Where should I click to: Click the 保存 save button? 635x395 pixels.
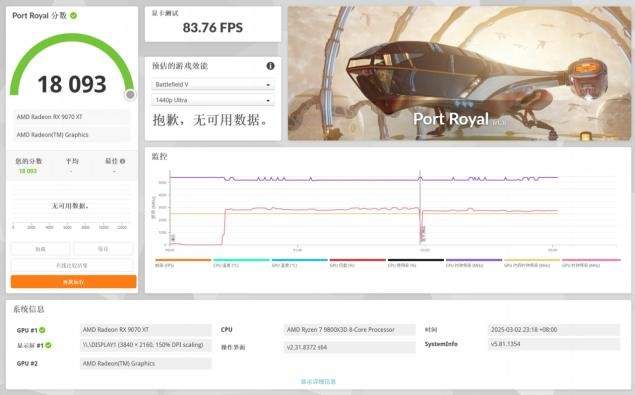point(103,249)
